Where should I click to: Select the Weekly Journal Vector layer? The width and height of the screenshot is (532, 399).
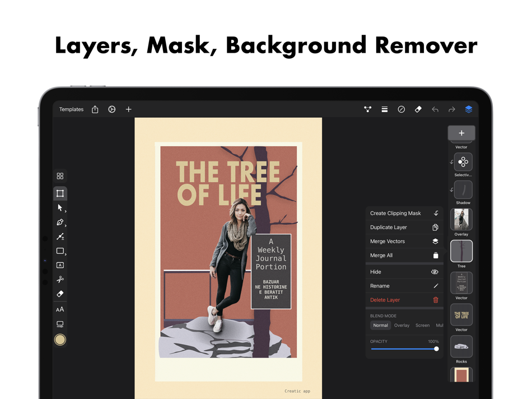pos(461,283)
